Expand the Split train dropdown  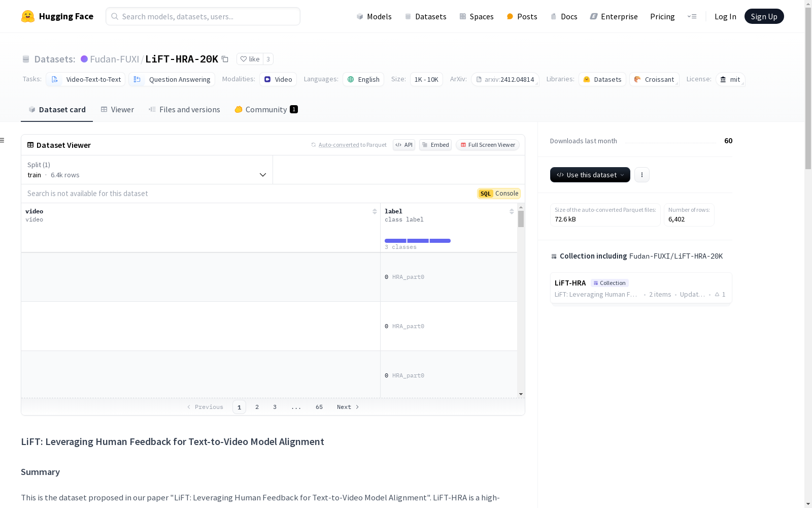pyautogui.click(x=147, y=170)
